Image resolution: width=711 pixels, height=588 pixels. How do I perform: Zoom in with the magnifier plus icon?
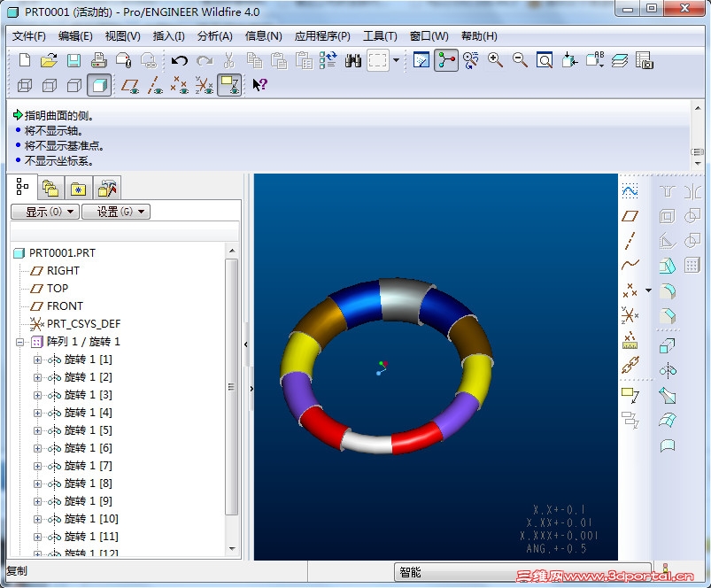click(x=495, y=60)
